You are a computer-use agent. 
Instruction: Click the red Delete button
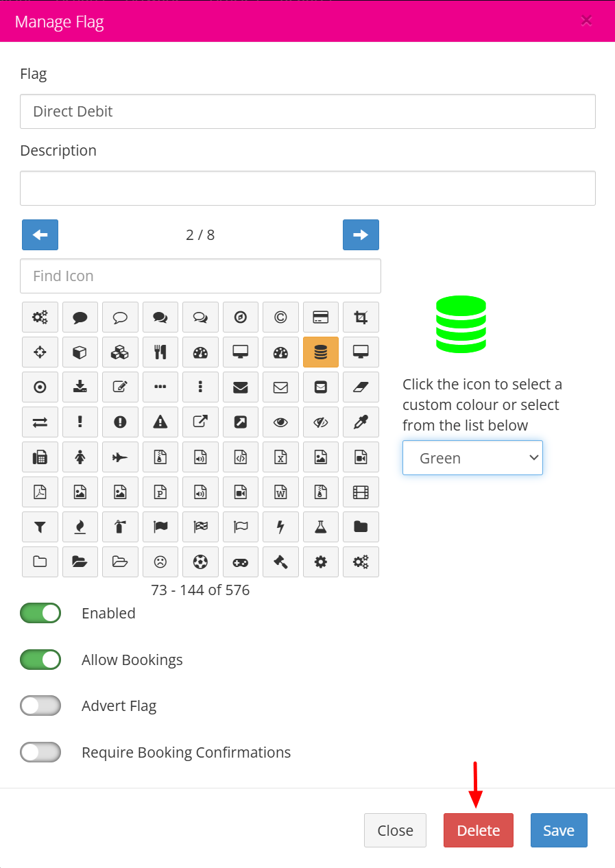(479, 830)
